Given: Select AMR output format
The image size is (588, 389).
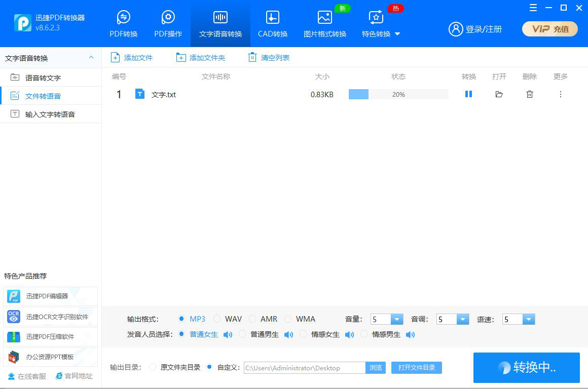Looking at the screenshot, I should coord(252,319).
